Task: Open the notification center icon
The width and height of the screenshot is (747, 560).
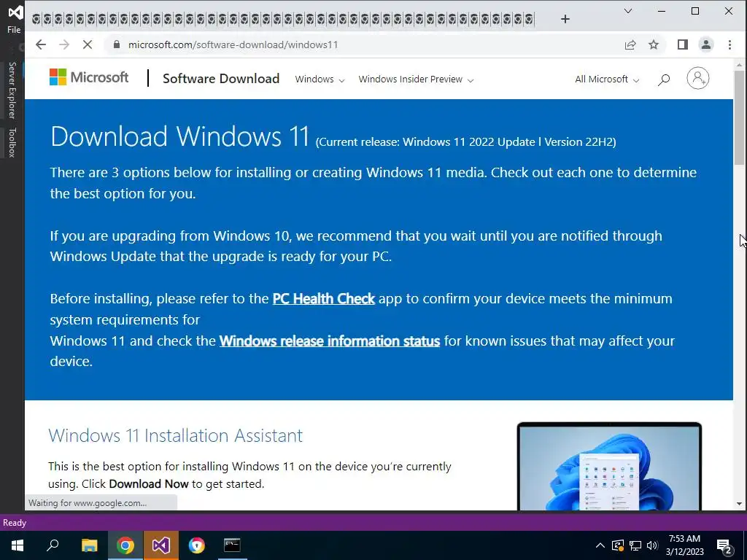Action: (724, 545)
